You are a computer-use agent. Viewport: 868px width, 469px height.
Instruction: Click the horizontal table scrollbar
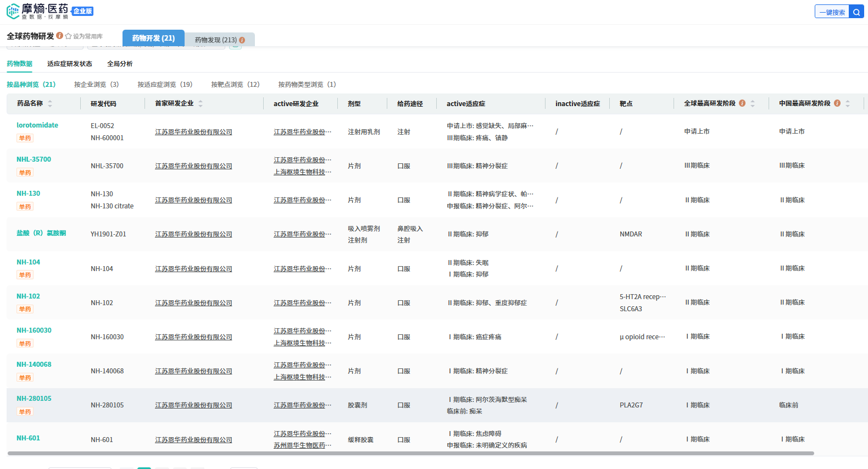point(411,454)
